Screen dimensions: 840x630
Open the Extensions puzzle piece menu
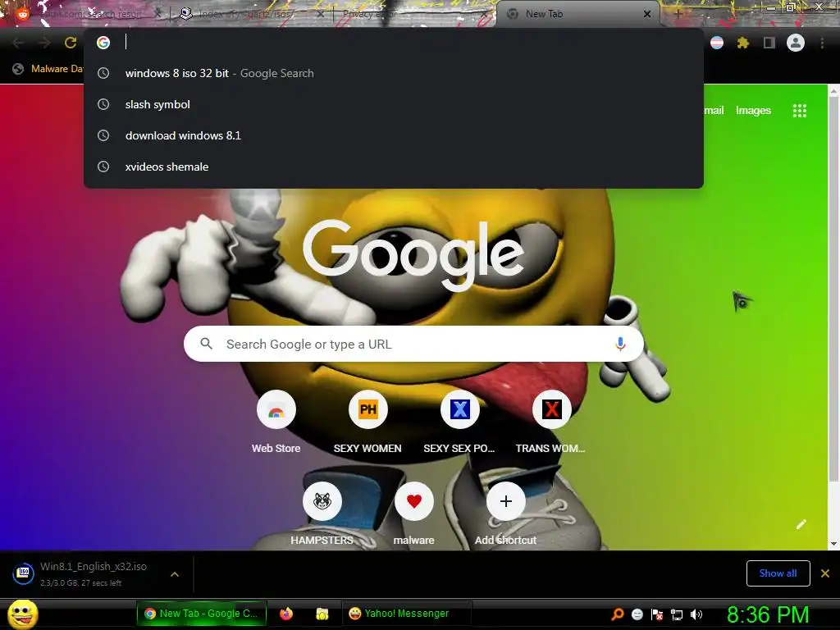pos(742,43)
